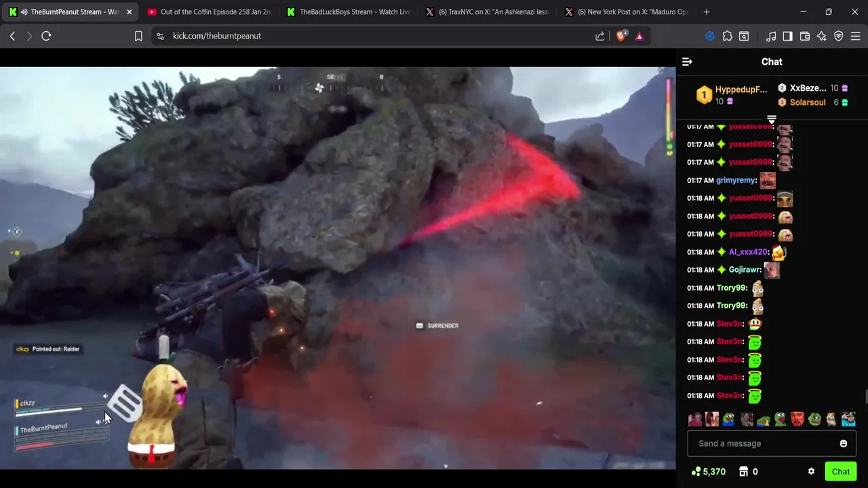Open chat settings gear icon
The height and width of the screenshot is (488, 868).
(x=811, y=472)
